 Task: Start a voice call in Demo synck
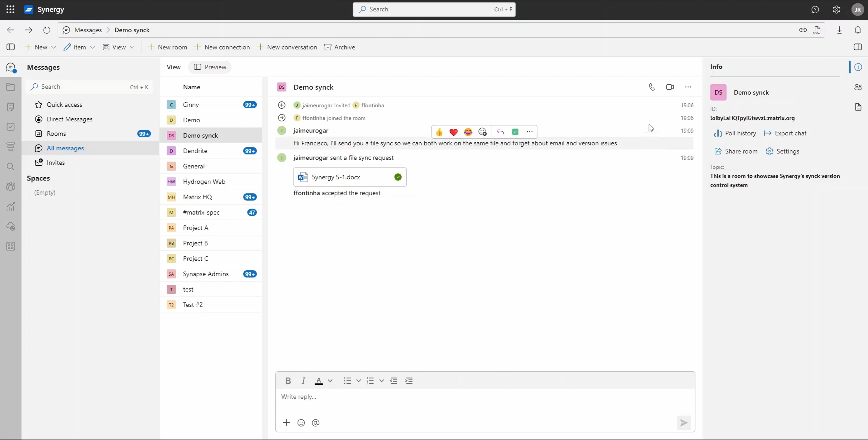click(652, 87)
